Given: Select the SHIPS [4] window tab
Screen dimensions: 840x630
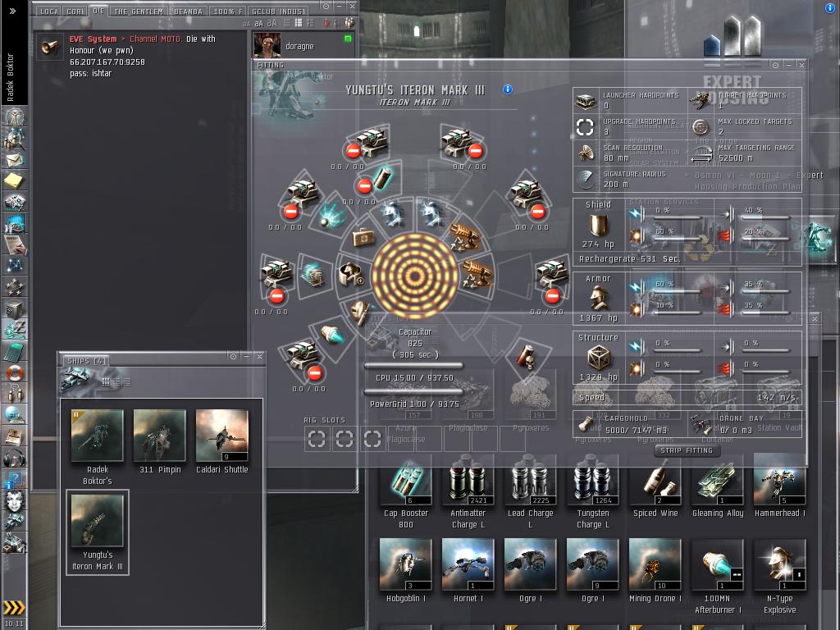Looking at the screenshot, I should [85, 361].
